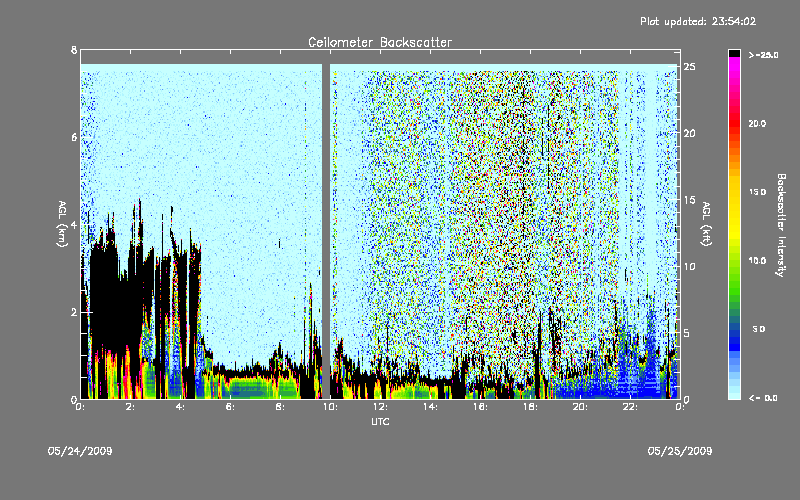The width and height of the screenshot is (800, 500).
Task: Select the "6:" hour label on UTC axis
Action: coord(231,407)
